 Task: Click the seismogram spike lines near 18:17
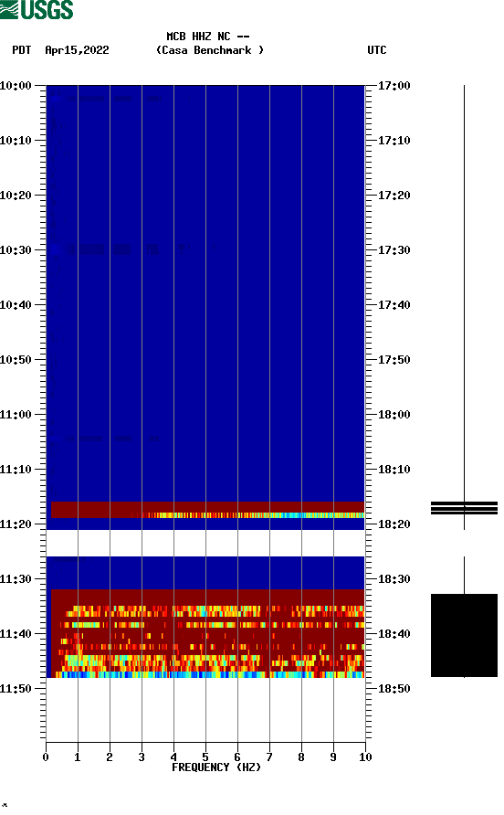pos(464,508)
